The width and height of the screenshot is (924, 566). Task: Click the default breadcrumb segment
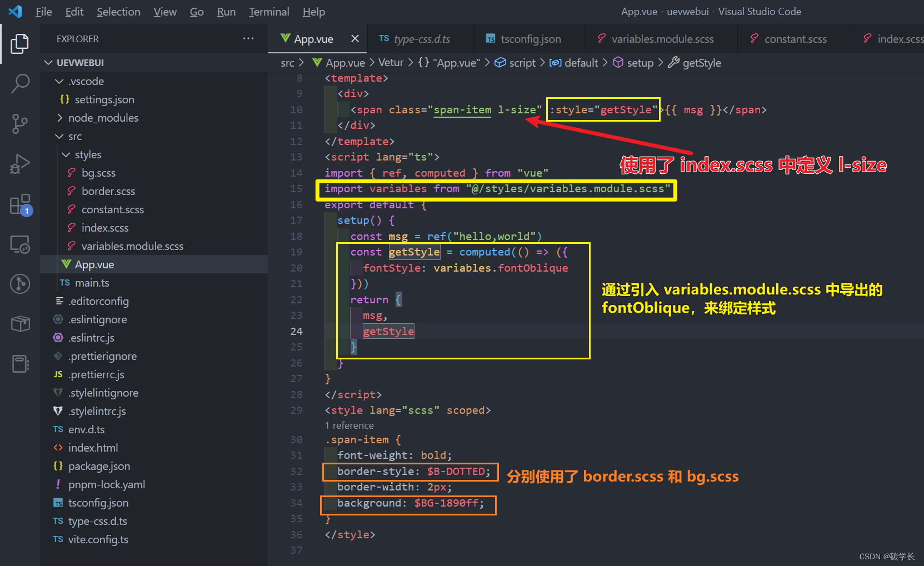pyautogui.click(x=574, y=63)
